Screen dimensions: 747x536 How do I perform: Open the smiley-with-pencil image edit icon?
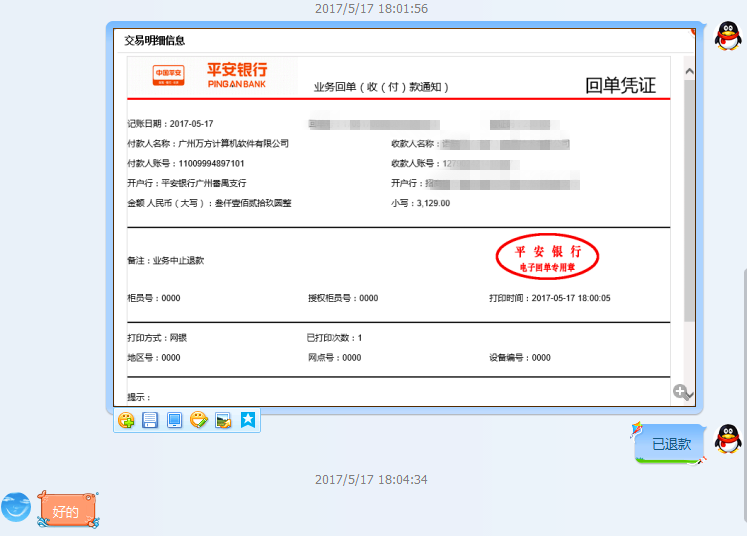199,420
